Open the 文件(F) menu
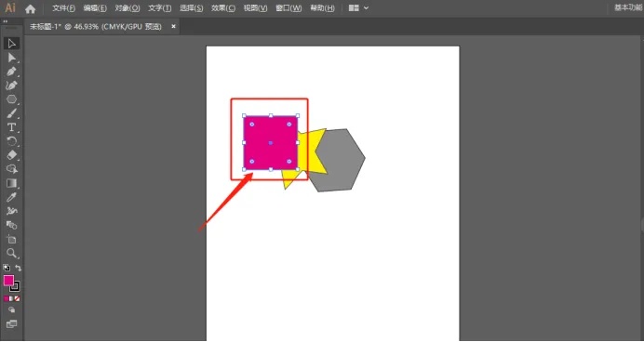The height and width of the screenshot is (342, 644). (64, 8)
